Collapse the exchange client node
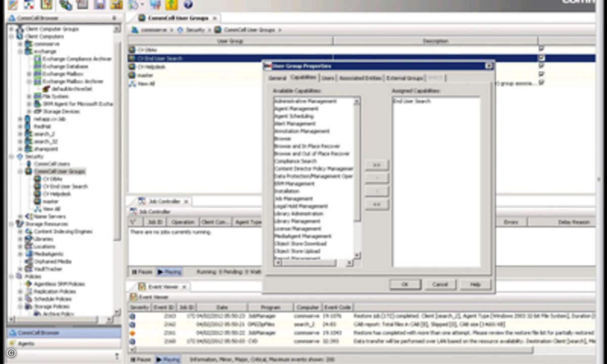 pos(21,52)
